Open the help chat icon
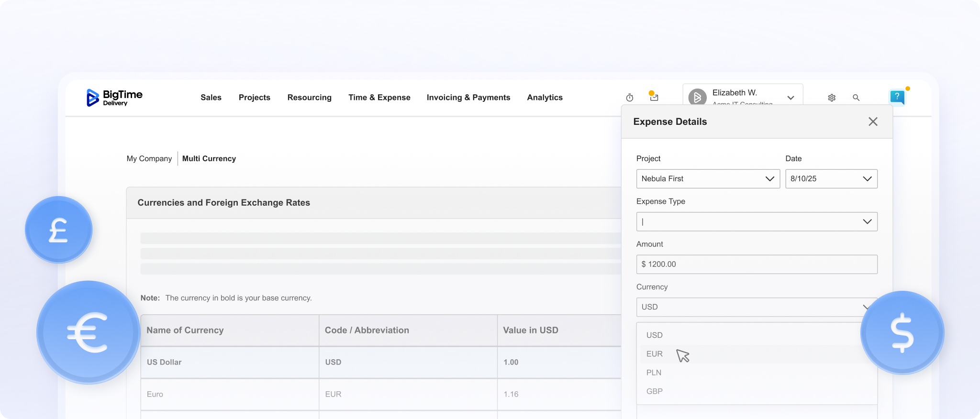 (x=897, y=97)
